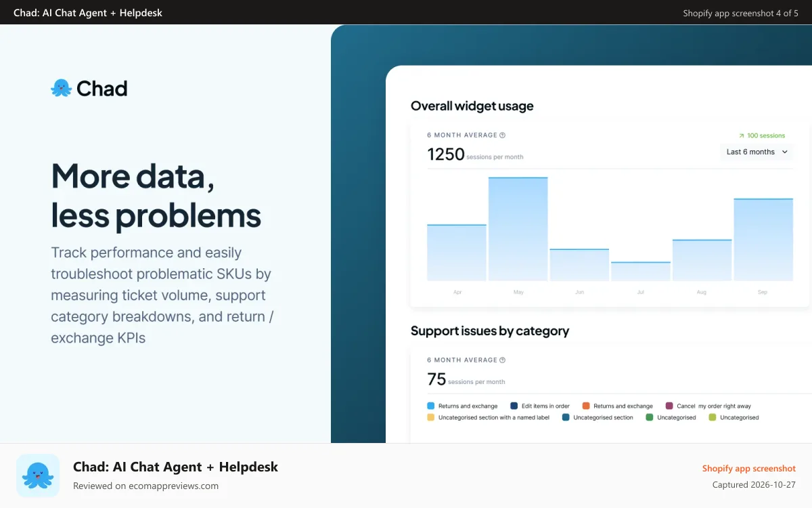Image resolution: width=812 pixels, height=508 pixels.
Task: Select the yellow named label section swatch
Action: (431, 417)
